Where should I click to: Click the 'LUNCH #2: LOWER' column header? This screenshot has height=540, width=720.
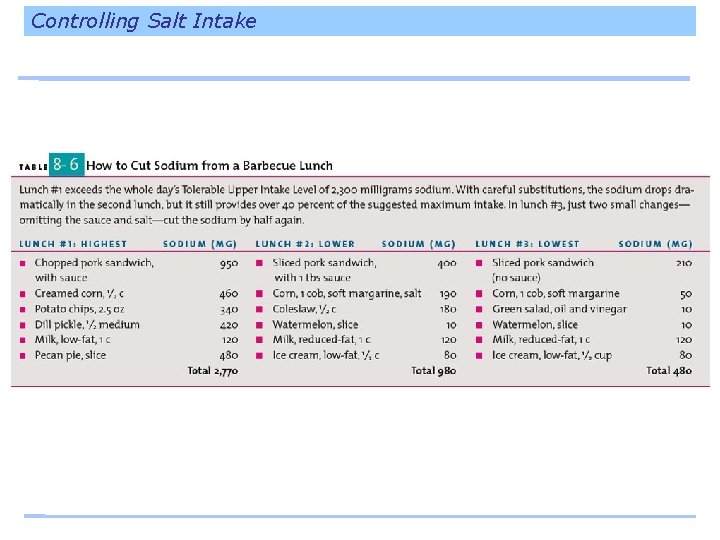(x=305, y=244)
